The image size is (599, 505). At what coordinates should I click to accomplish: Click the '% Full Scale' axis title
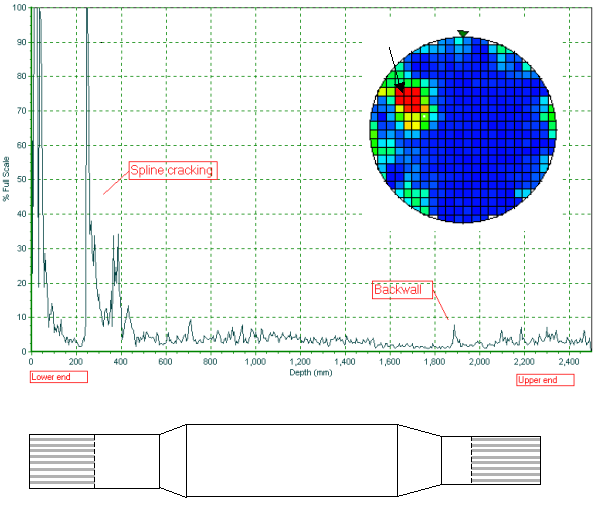click(6, 179)
